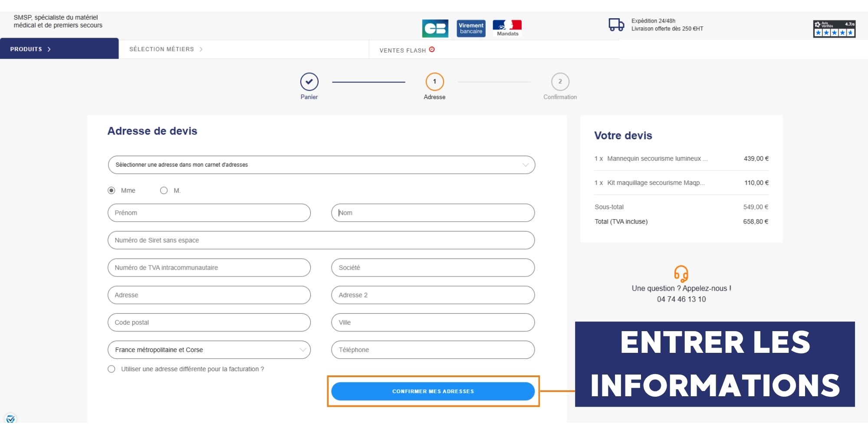868x434 pixels.
Task: Select the M. radio button
Action: (x=164, y=191)
